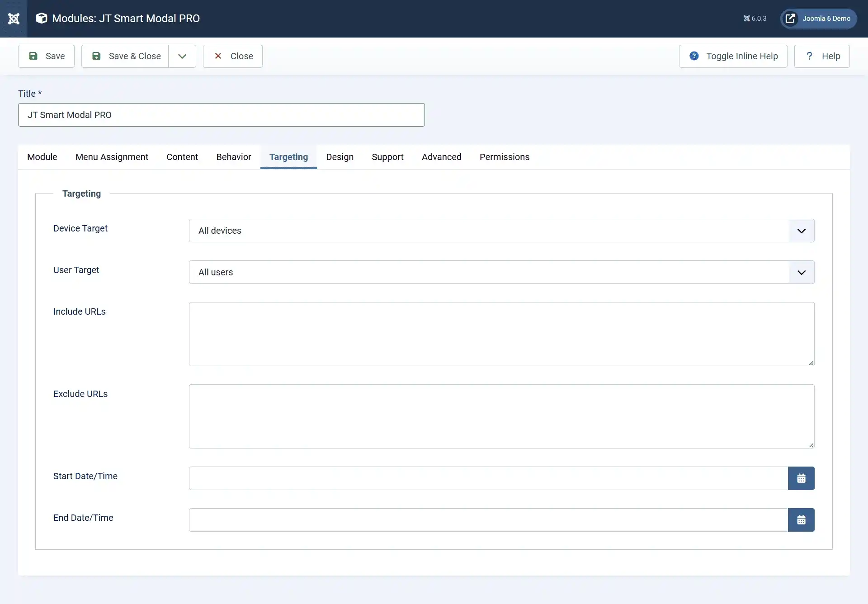This screenshot has width=868, height=604.
Task: Open the Device Target dropdown
Action: [502, 231]
